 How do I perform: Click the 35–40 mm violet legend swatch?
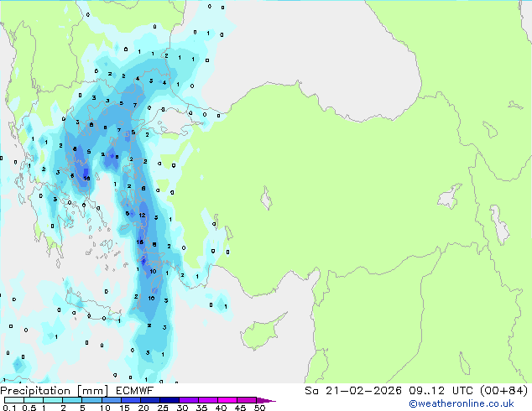coord(207,400)
